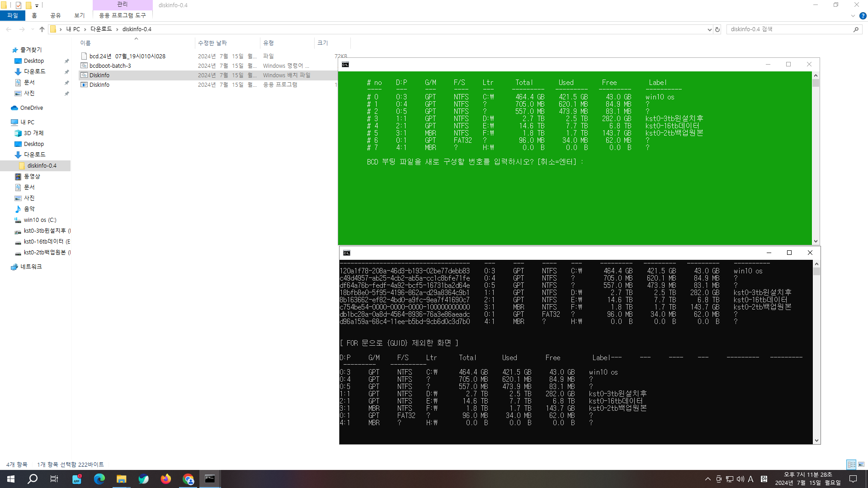Click the forward navigation arrow
The height and width of the screenshot is (488, 868).
coord(22,29)
